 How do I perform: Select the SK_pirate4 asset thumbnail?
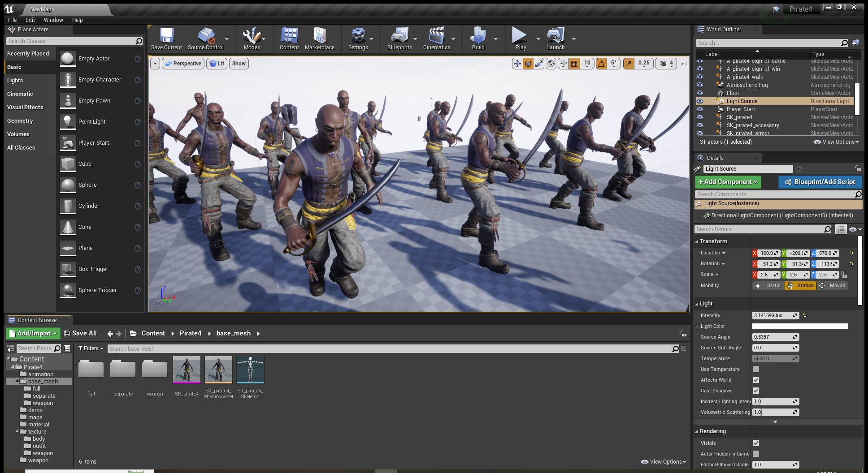pos(187,370)
